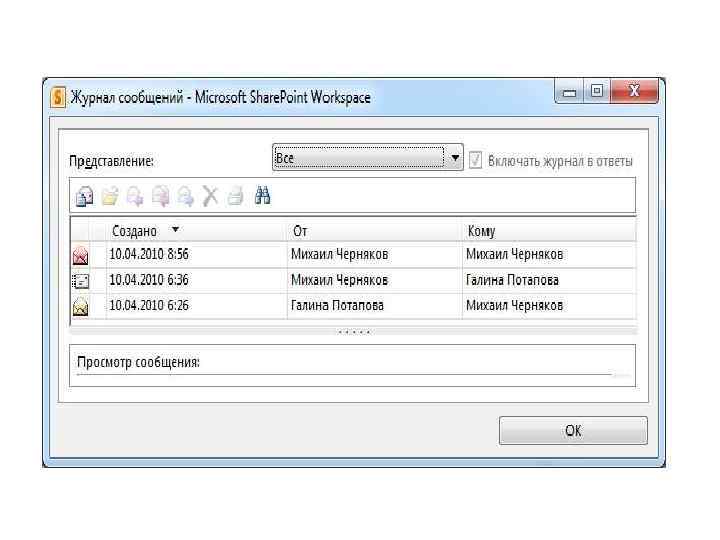Select the date cell "10.04.2010 6:26"
720x540 pixels.
point(149,305)
